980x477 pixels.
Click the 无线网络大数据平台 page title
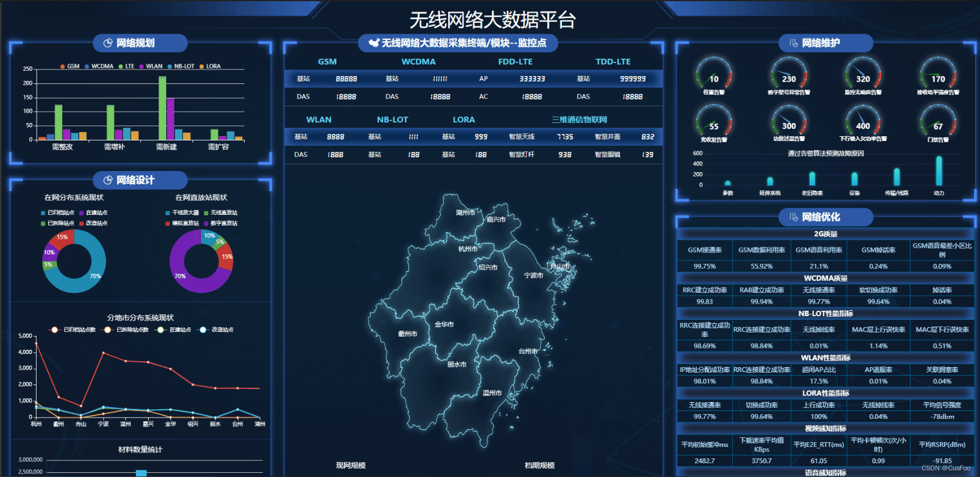point(492,20)
